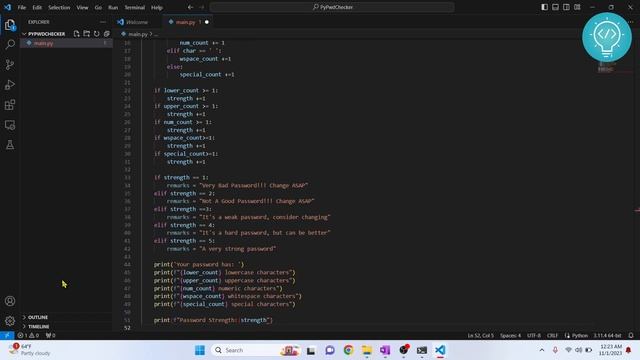Open the Run and Debug view
The image size is (640, 360).
pyautogui.click(x=10, y=84)
